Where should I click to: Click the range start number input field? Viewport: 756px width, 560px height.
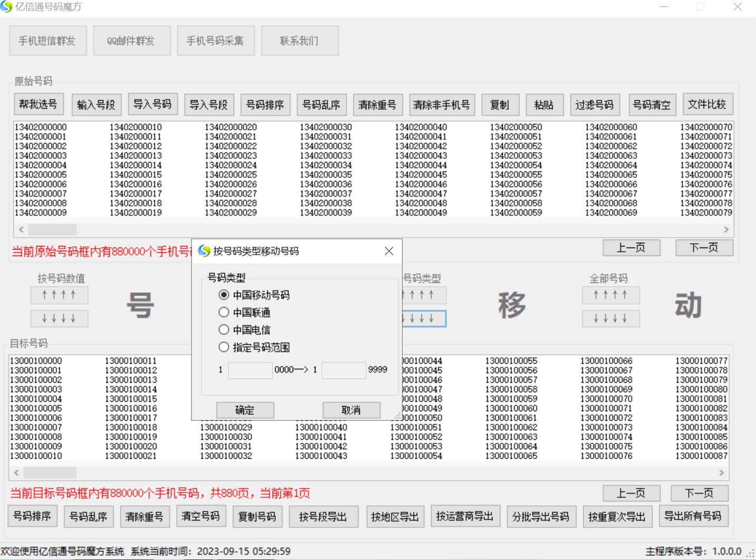click(250, 370)
